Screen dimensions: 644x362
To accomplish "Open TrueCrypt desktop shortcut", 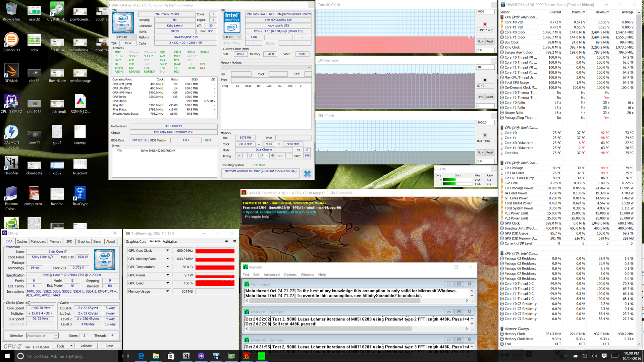I will pos(80,196).
